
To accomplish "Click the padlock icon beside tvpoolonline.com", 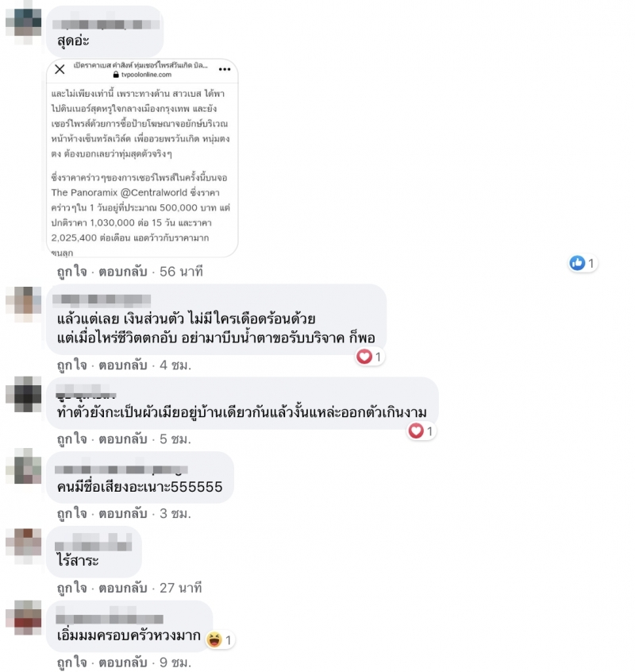I will (116, 75).
